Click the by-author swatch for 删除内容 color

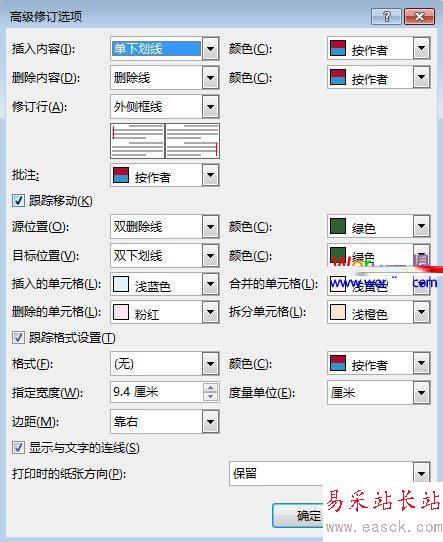pyautogui.click(x=338, y=77)
